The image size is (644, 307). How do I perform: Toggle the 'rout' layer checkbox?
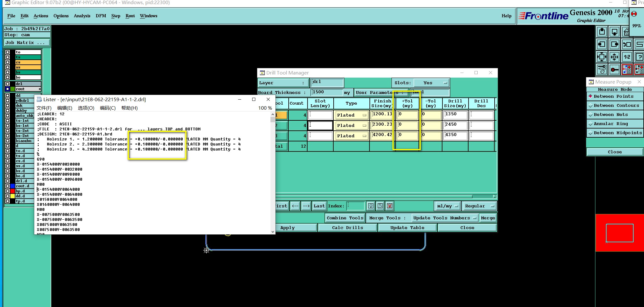(8, 89)
